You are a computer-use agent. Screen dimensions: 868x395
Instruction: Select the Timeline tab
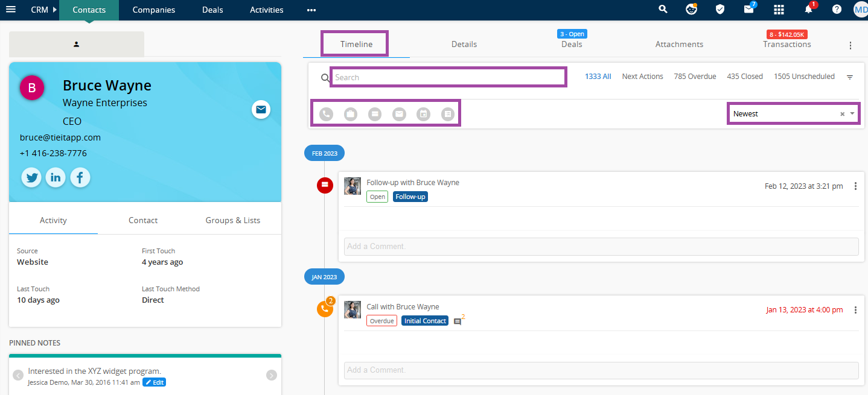tap(357, 44)
